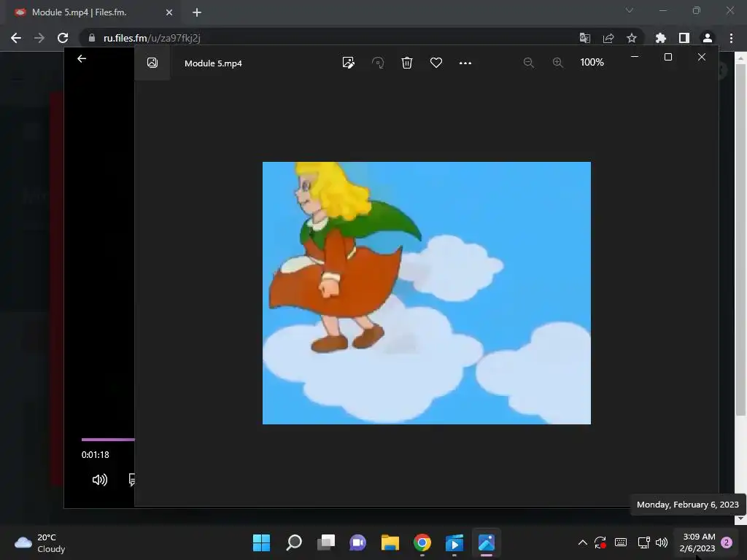Click the sync status tray icon
747x560 pixels.
600,542
